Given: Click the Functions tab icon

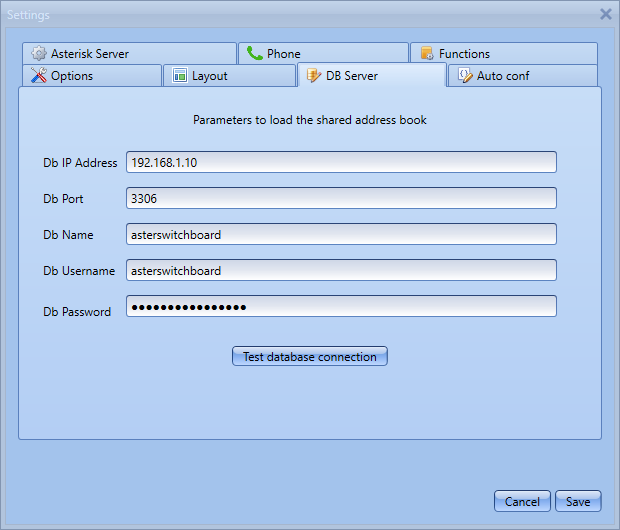Looking at the screenshot, I should (x=427, y=53).
